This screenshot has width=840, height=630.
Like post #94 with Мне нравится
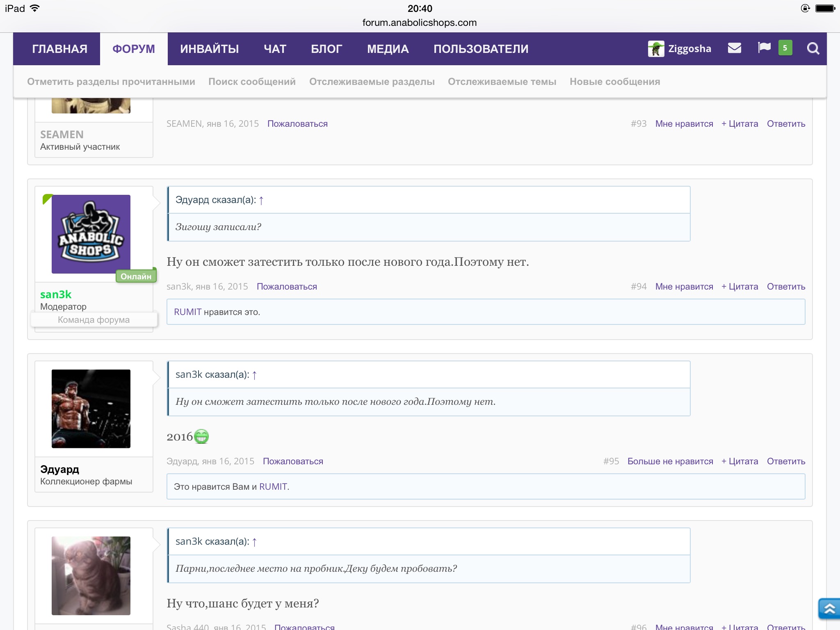pos(684,286)
